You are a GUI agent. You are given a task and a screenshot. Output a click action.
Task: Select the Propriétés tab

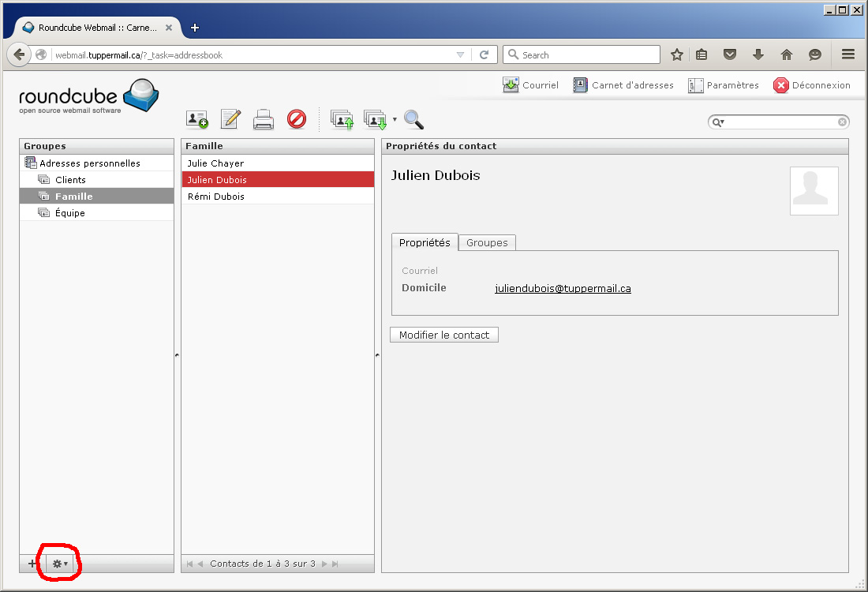click(425, 242)
